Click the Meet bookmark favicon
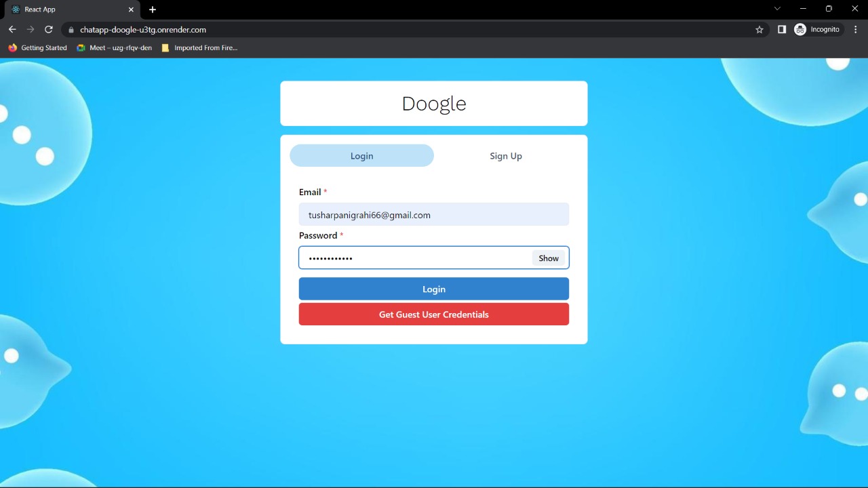 (81, 48)
